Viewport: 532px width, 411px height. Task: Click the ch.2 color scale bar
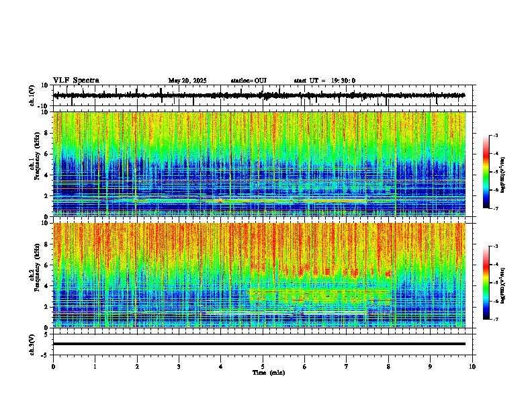(x=486, y=283)
